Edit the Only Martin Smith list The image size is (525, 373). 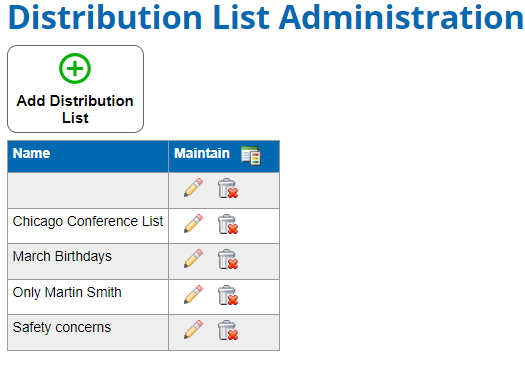[194, 295]
